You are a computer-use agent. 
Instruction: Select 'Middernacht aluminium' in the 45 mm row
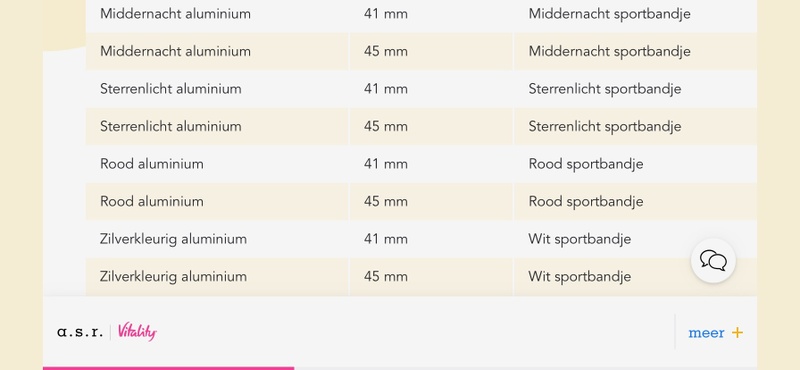[x=175, y=52]
